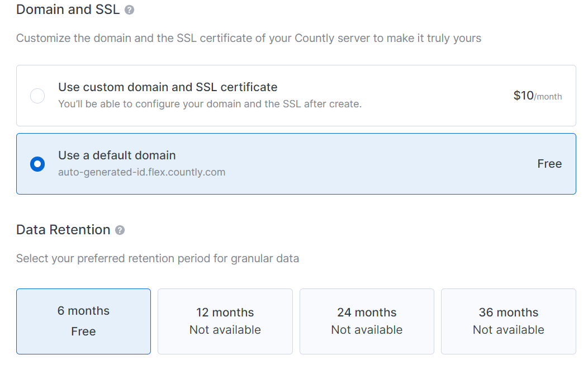The image size is (588, 369).
Task: Click the Use a default domain title text
Action: 117,155
